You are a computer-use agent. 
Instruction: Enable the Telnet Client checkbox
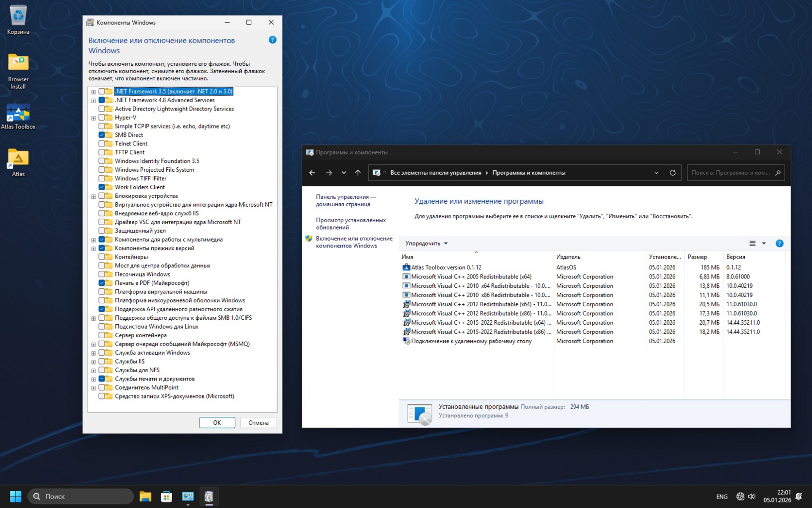tap(101, 143)
